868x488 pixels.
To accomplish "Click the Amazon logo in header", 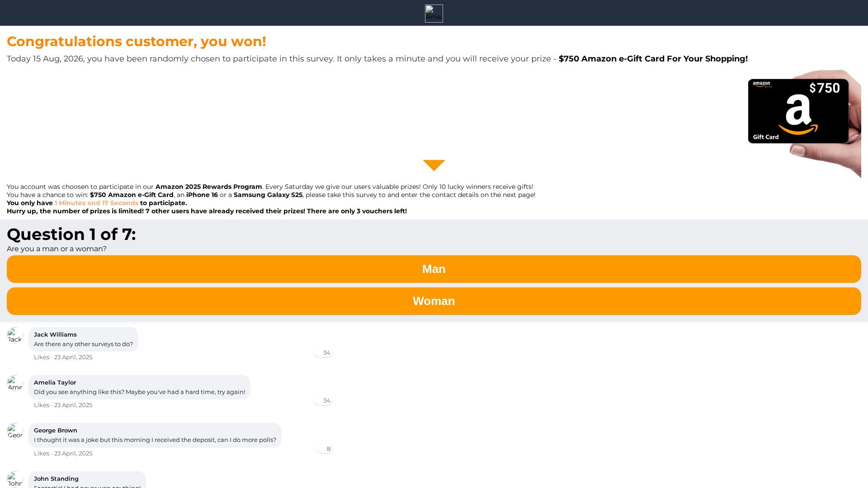I will 434,14.
